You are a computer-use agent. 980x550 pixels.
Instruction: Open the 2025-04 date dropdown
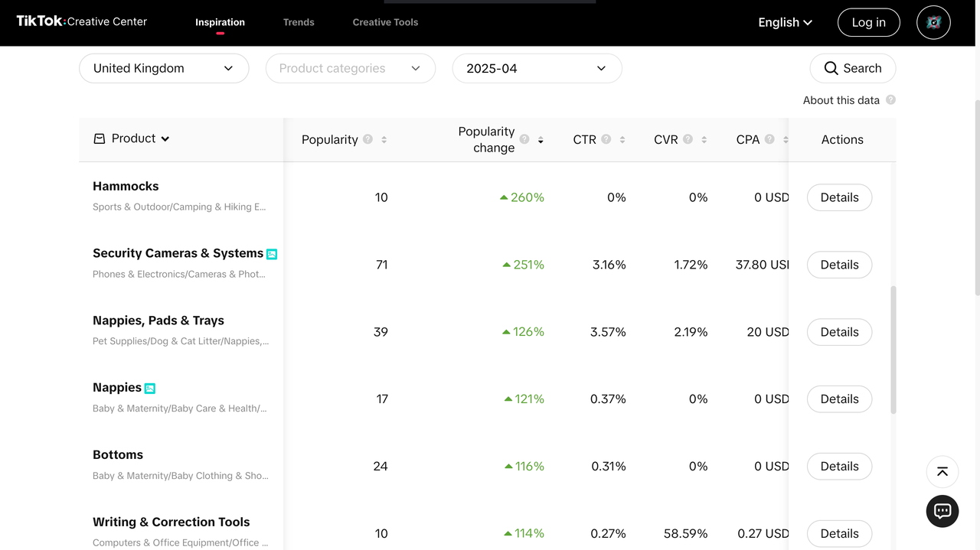tap(537, 68)
